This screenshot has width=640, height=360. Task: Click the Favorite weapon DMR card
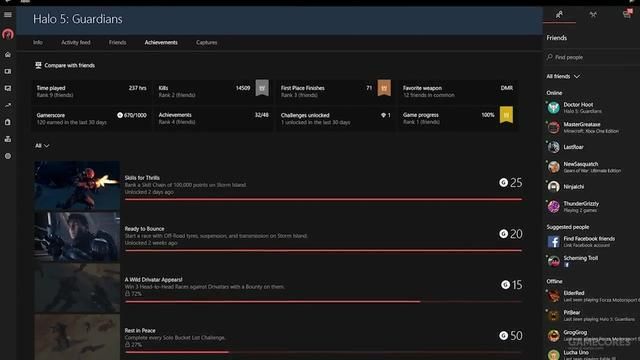pos(458,91)
